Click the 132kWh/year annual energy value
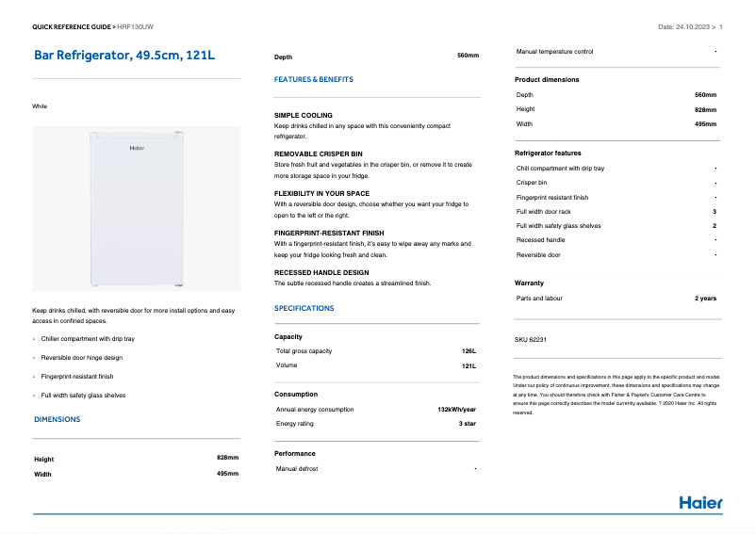Image resolution: width=756 pixels, height=534 pixels. (x=456, y=410)
